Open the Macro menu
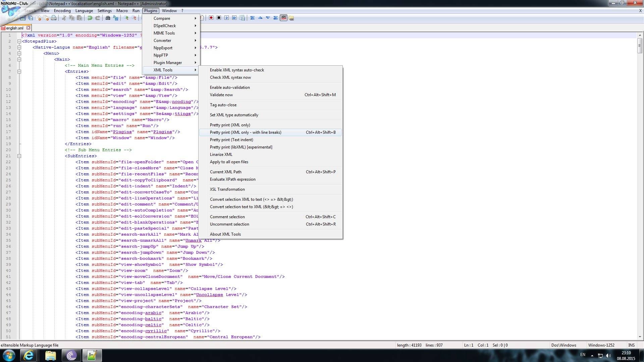 click(122, 11)
